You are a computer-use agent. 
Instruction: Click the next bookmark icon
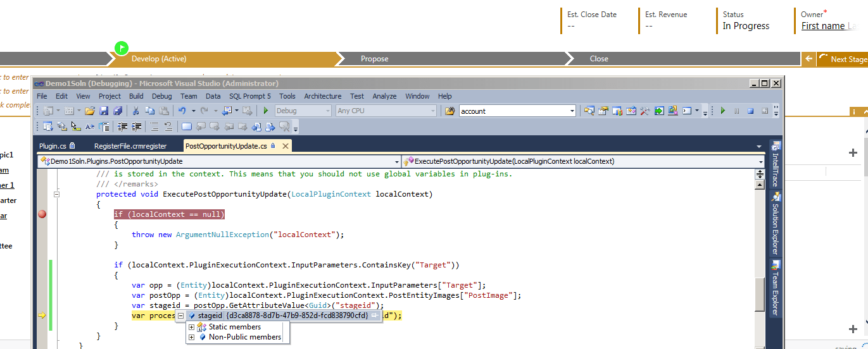215,126
